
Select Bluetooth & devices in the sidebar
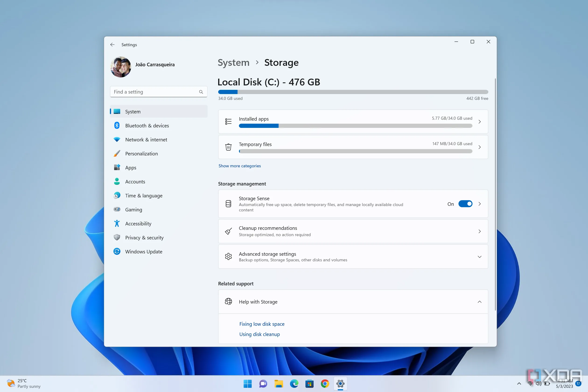click(x=147, y=126)
